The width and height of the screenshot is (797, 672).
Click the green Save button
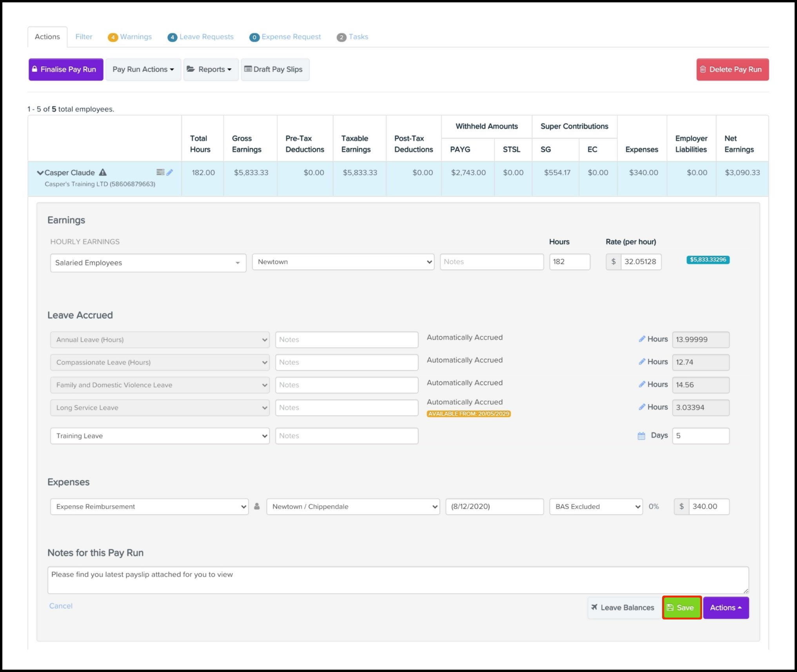coord(682,607)
